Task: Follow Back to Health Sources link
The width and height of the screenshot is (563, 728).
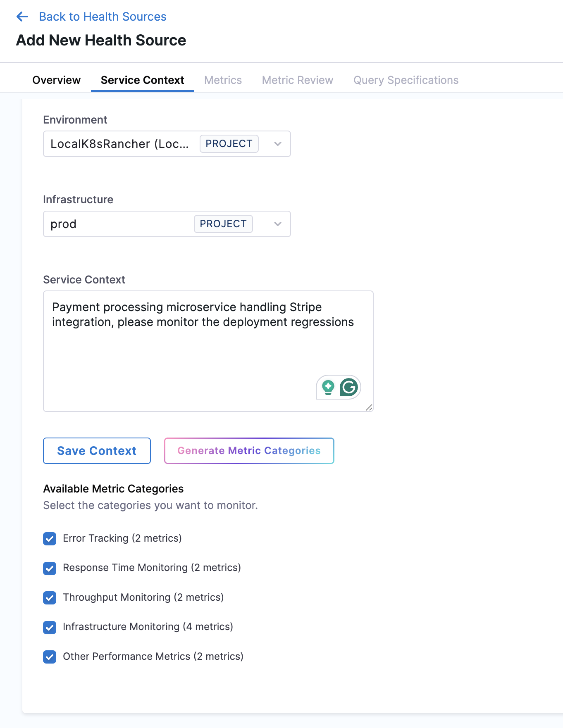Action: (x=103, y=17)
